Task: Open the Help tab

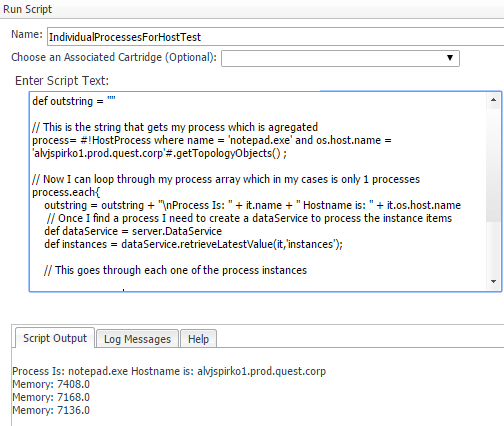Action: (198, 339)
